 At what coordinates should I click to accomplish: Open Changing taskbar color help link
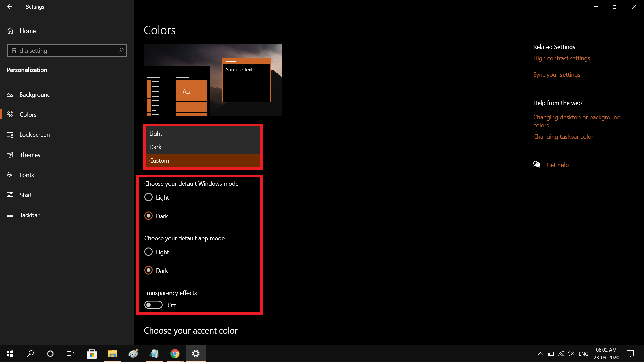click(563, 136)
